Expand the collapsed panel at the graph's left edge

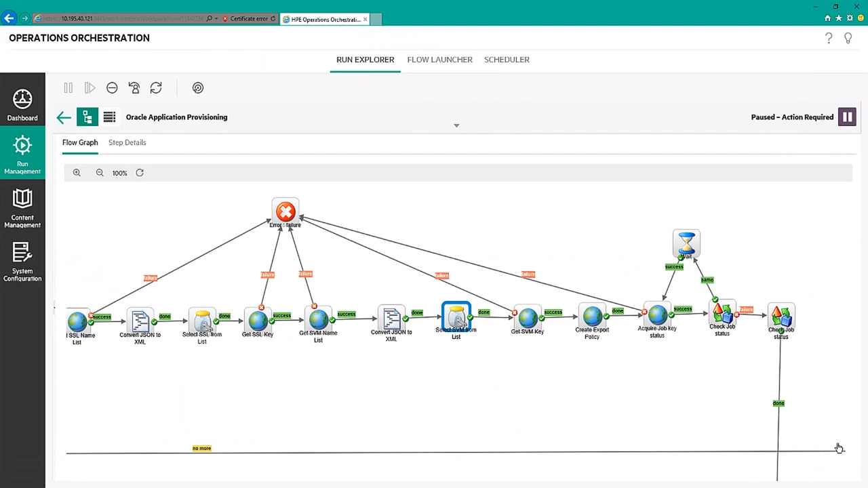point(55,307)
